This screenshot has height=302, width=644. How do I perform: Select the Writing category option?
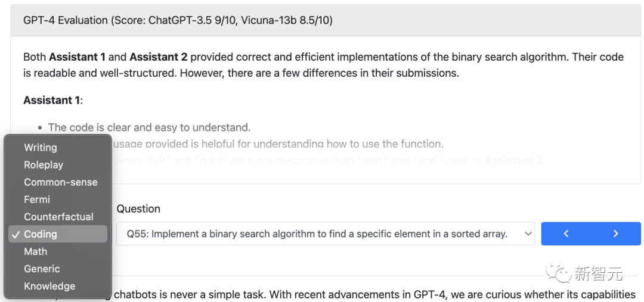[41, 148]
